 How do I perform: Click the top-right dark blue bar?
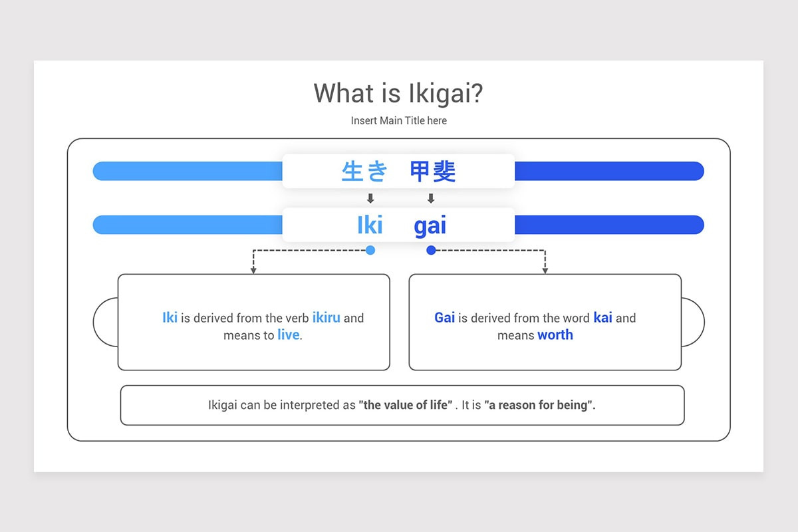(609, 171)
